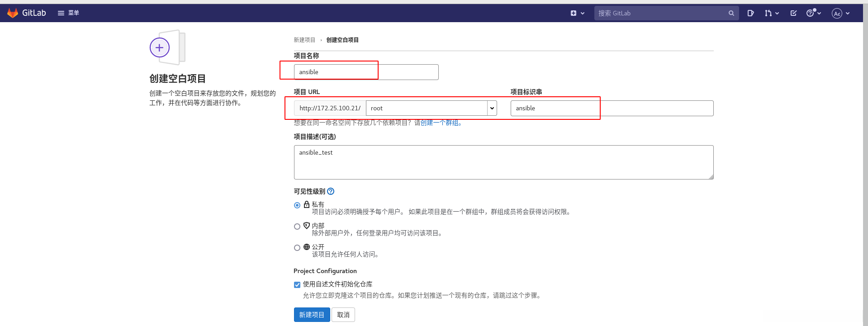This screenshot has width=868, height=326.
Task: Focus the 搜索 GitLab search box
Action: 666,13
